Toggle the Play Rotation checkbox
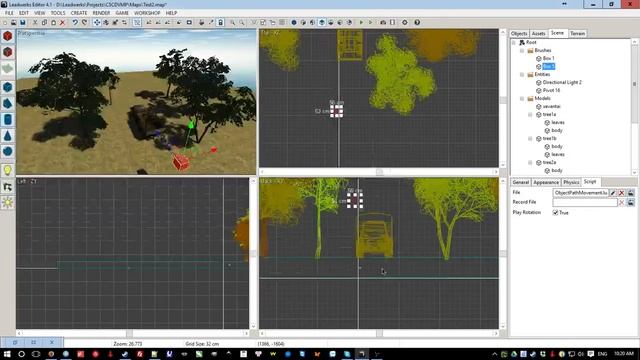 [555, 213]
